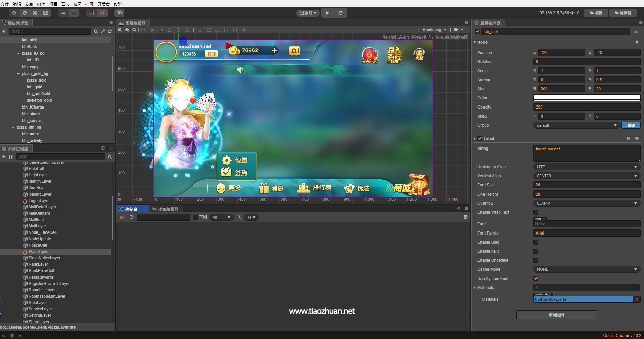Click the 编辑 button beside Group
Viewport: 644px width, 339px height.
tap(631, 125)
